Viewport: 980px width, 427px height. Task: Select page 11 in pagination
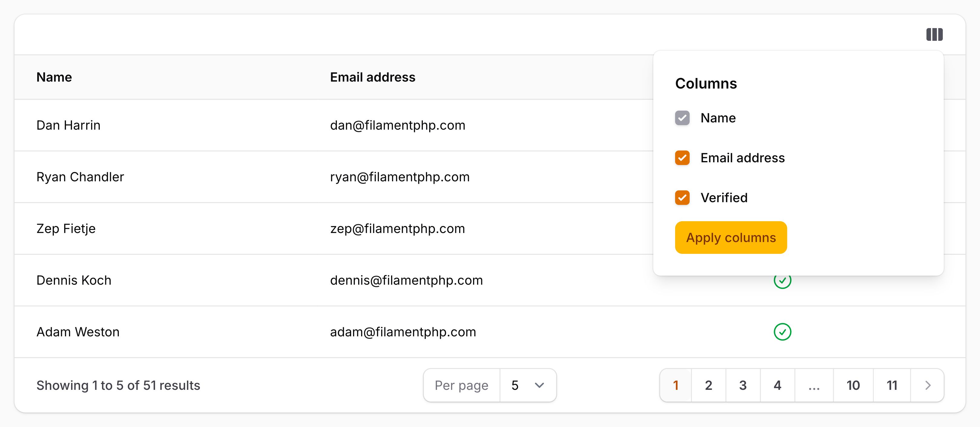pyautogui.click(x=891, y=385)
